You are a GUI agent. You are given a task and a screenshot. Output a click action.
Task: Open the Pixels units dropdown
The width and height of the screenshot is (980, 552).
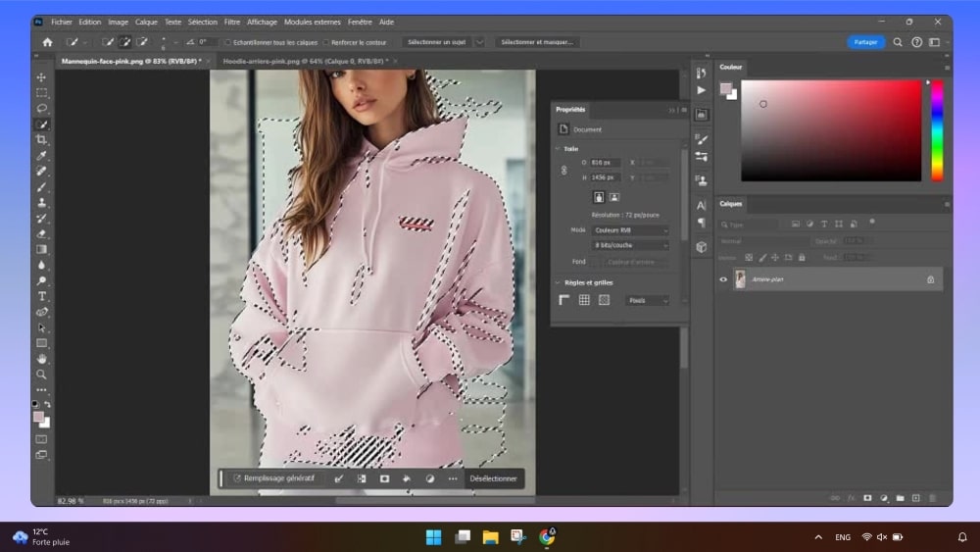[x=648, y=301]
